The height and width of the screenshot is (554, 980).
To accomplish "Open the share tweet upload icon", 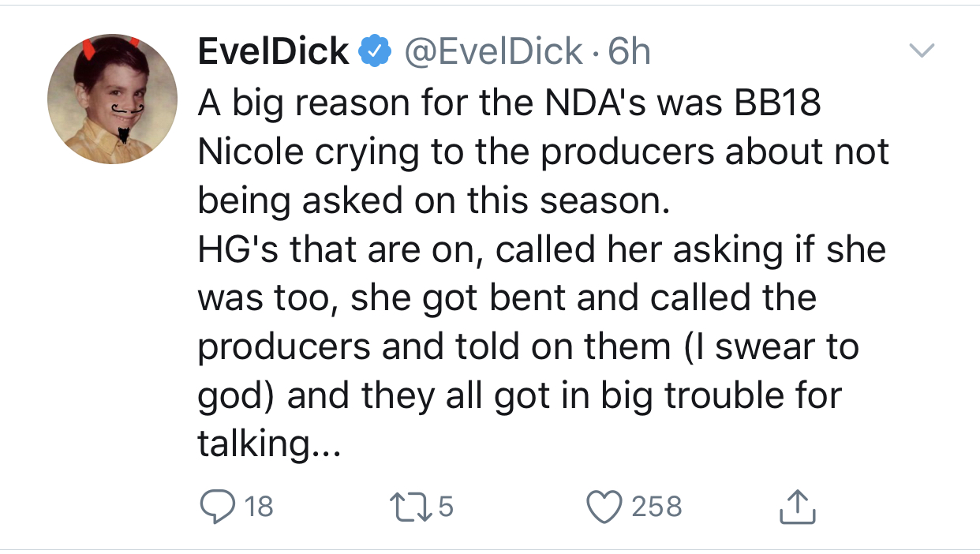I will point(796,507).
